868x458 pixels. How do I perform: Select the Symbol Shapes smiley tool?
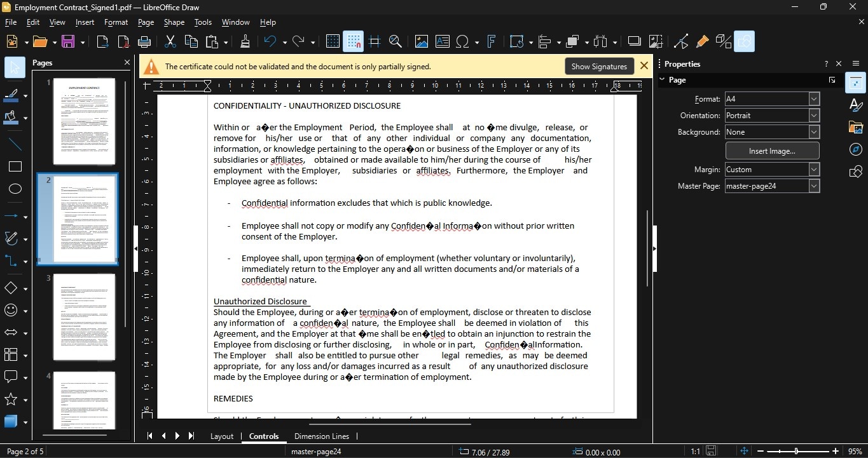tap(11, 311)
